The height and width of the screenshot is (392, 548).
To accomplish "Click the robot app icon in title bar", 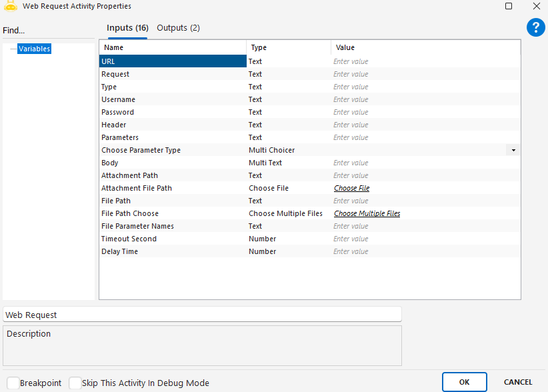I will pyautogui.click(x=11, y=5).
